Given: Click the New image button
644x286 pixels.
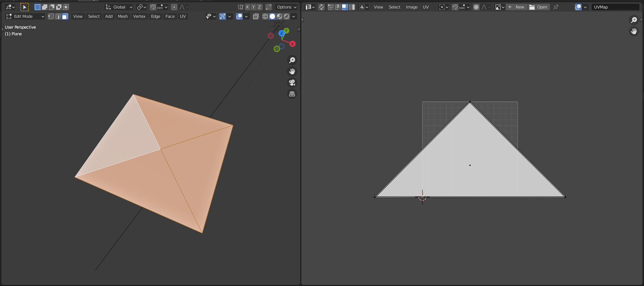Looking at the screenshot, I should point(516,7).
